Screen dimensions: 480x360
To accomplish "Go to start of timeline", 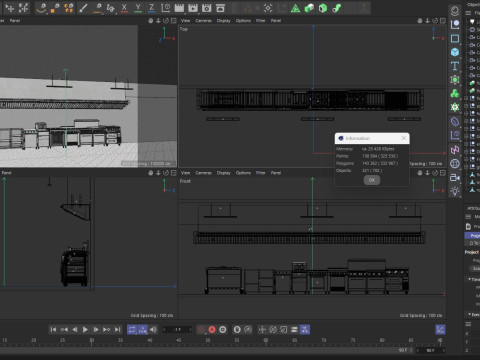I will click(53, 330).
